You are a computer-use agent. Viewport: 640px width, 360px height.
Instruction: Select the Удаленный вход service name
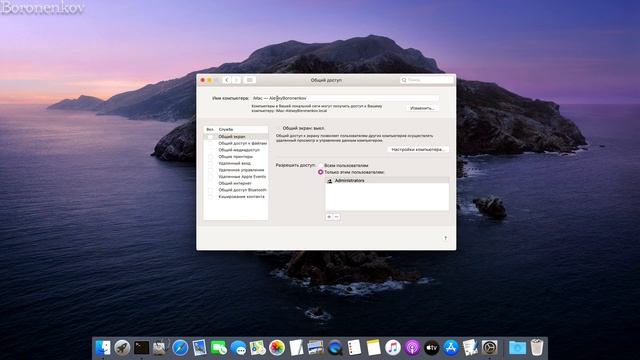click(x=234, y=163)
